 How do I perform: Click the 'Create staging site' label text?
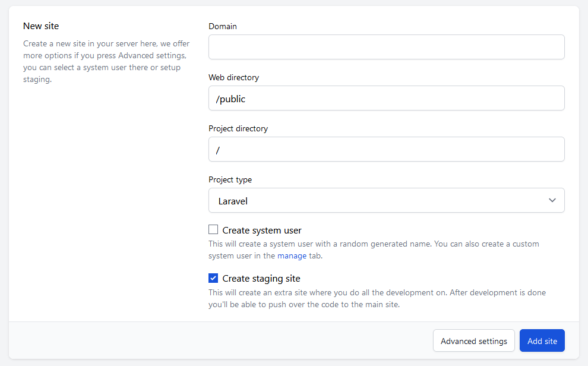coord(261,278)
